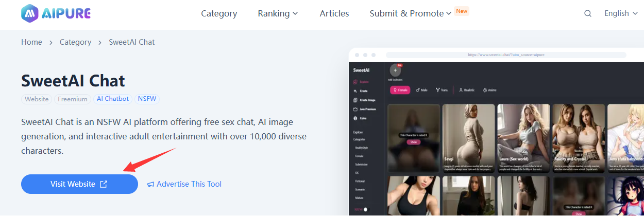The image size is (644, 216).
Task: Click Explore icon in SweetAI preview sidebar
Action: coord(355,82)
